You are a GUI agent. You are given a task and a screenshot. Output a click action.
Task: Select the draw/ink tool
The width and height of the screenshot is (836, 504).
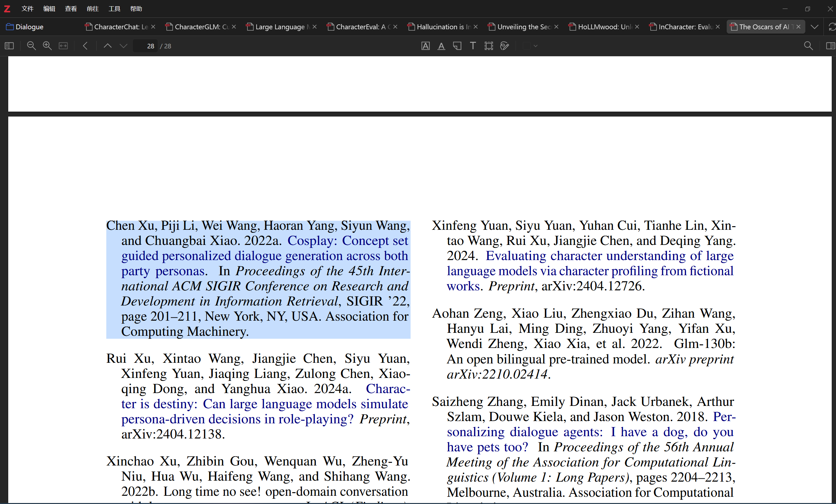pos(505,46)
